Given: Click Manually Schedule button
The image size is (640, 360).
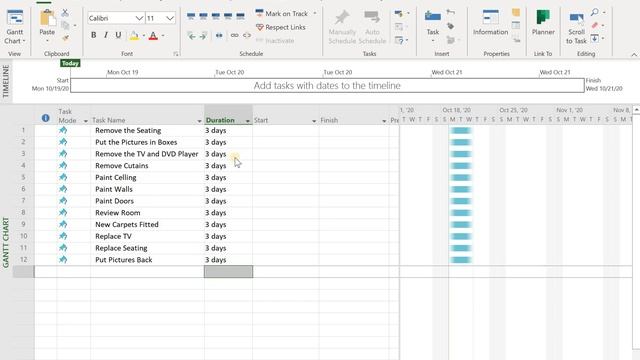Looking at the screenshot, I should click(342, 27).
